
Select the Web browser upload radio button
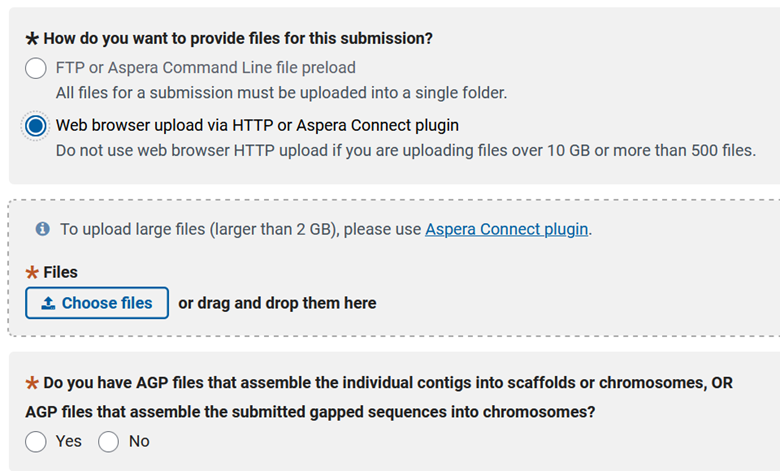point(36,126)
